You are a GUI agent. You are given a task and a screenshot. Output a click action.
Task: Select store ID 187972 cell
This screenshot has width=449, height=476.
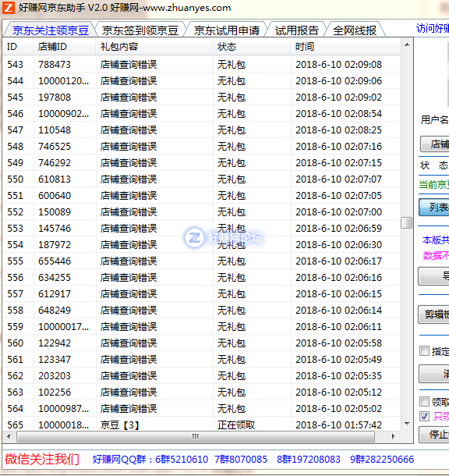coord(55,245)
